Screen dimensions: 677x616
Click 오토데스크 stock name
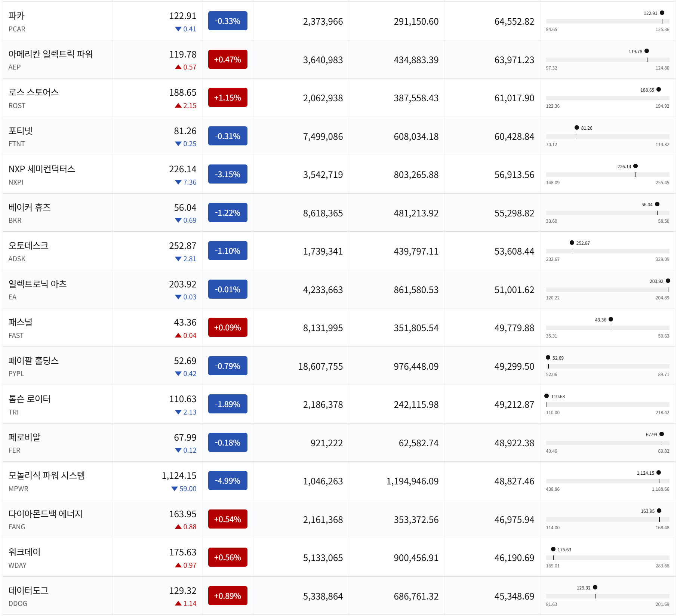coord(28,246)
